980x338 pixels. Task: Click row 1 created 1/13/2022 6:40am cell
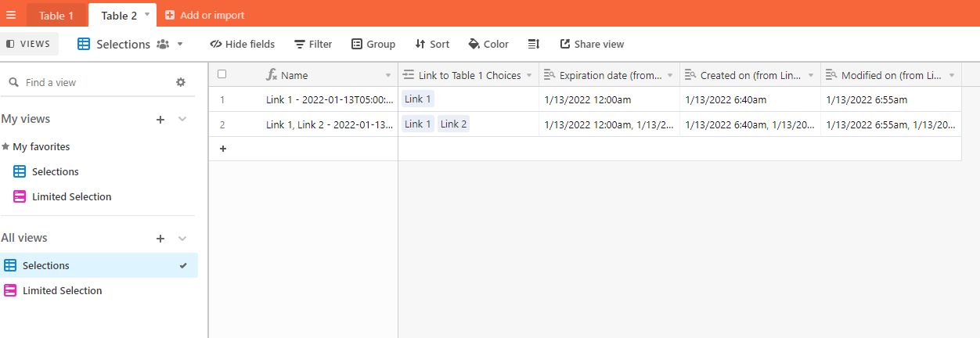[750, 99]
